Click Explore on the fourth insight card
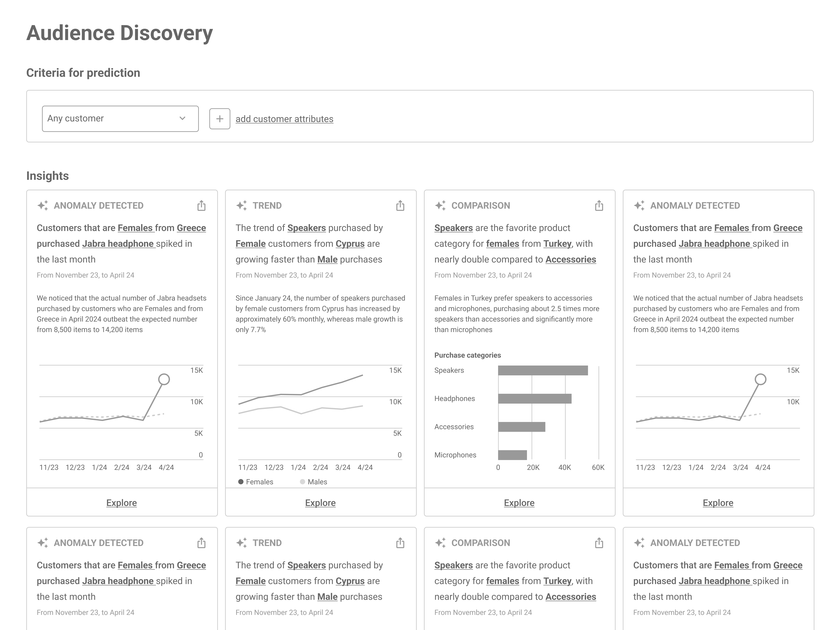This screenshot has width=840, height=630. tap(718, 503)
